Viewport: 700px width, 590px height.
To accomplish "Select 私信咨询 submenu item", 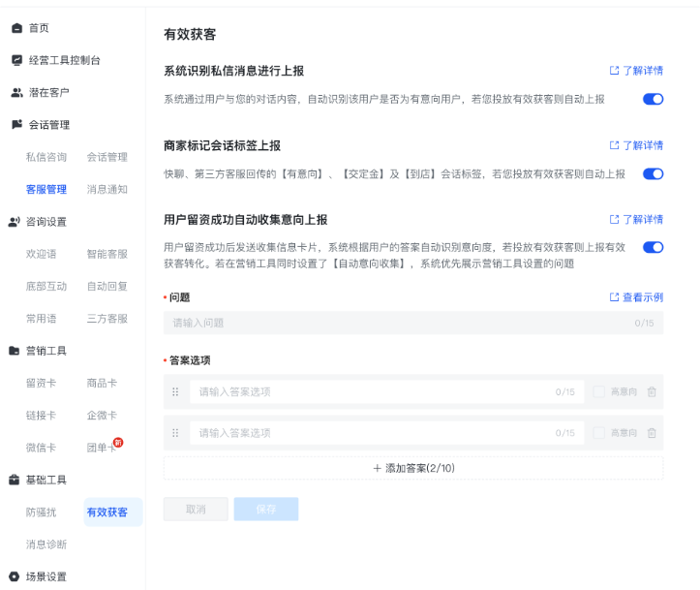I will (x=46, y=157).
